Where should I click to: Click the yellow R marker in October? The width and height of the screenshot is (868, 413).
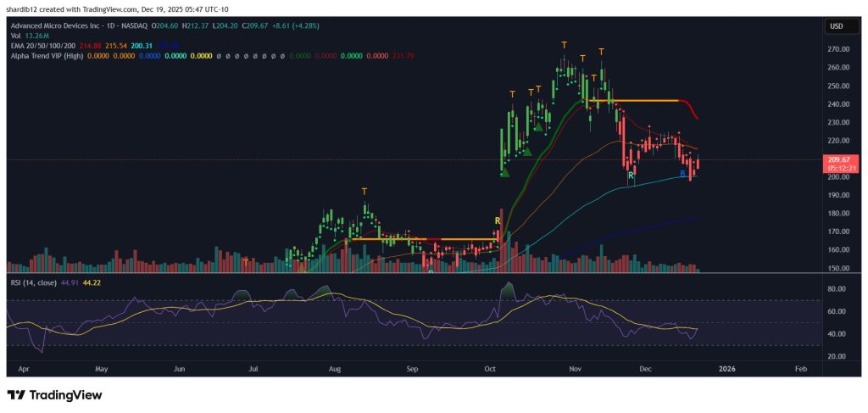498,220
